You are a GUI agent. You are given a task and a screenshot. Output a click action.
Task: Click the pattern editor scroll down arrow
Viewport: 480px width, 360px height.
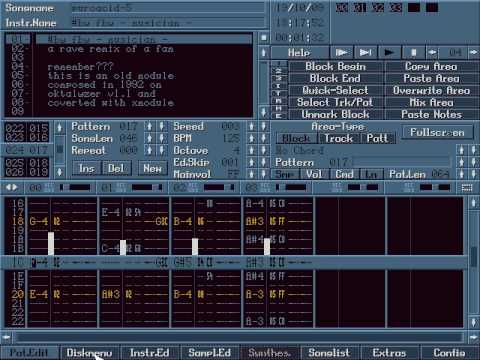tap(474, 322)
